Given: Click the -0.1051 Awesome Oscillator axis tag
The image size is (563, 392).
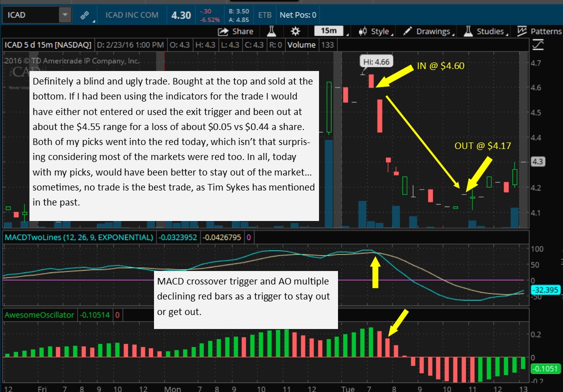Looking at the screenshot, I should [x=545, y=368].
